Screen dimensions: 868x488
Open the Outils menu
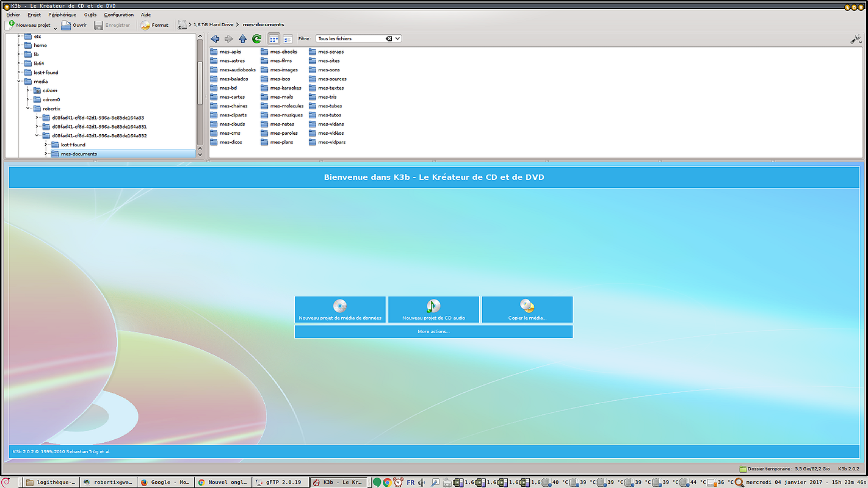(90, 15)
